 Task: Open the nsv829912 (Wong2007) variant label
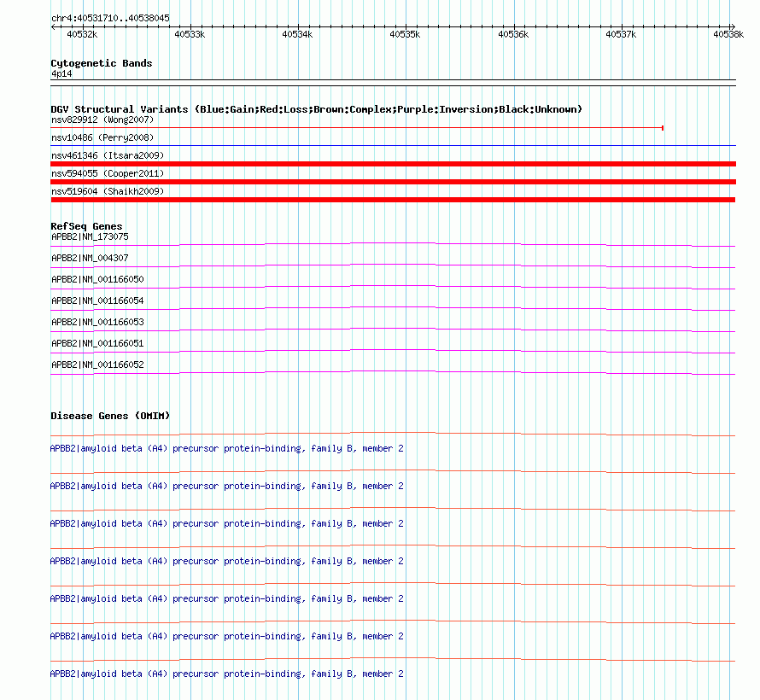point(102,120)
